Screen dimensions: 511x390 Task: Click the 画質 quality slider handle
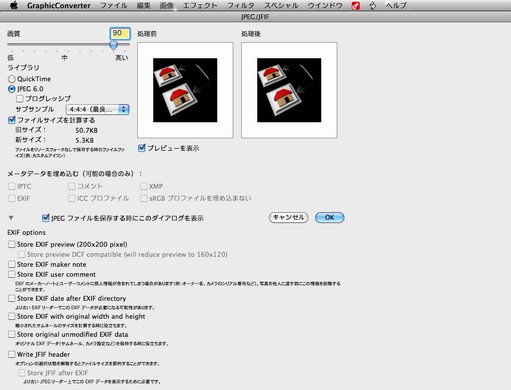pyautogui.click(x=114, y=45)
